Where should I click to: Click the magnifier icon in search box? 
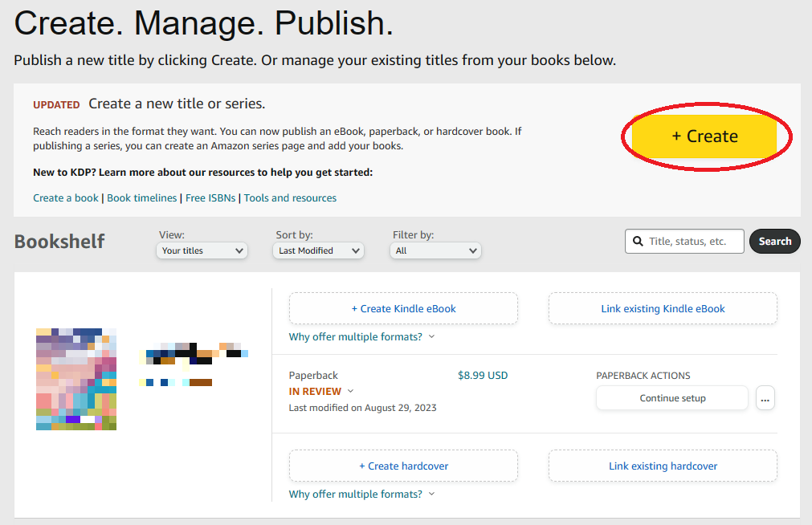tap(638, 242)
